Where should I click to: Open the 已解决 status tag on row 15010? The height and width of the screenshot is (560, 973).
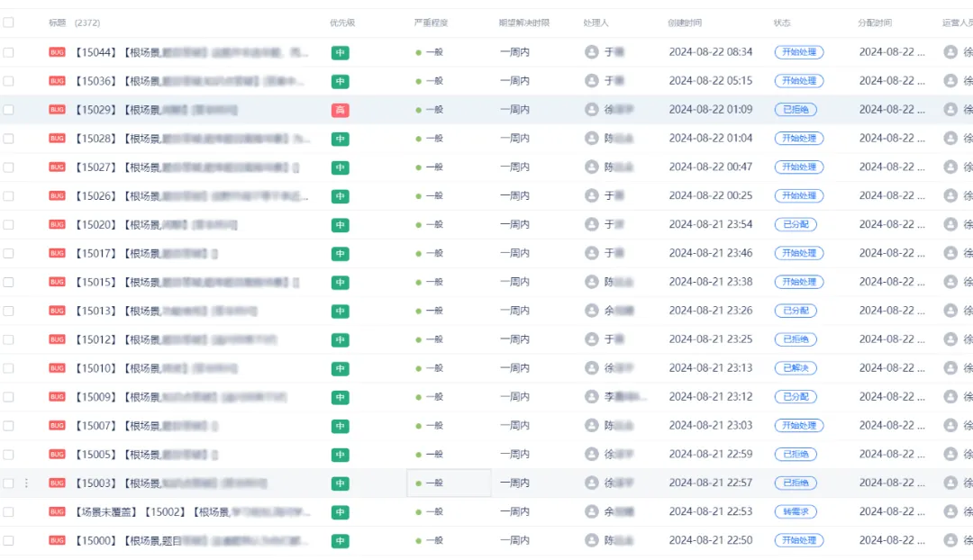tap(795, 368)
